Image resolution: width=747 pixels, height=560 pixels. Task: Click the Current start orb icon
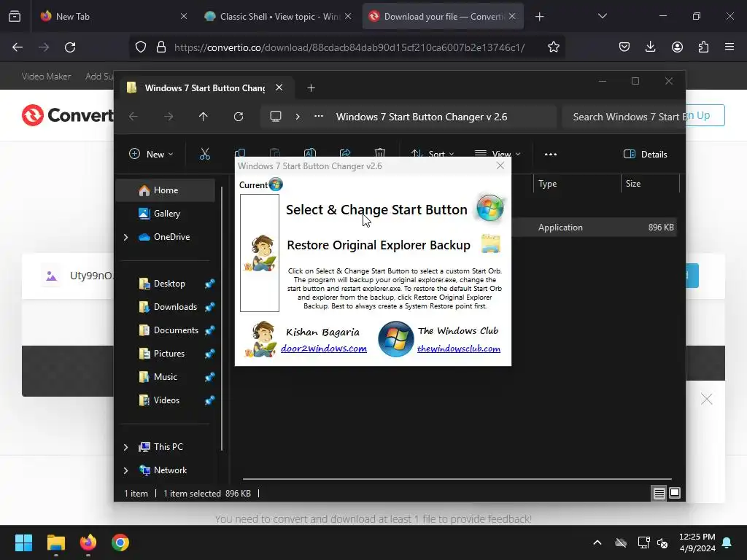point(276,184)
